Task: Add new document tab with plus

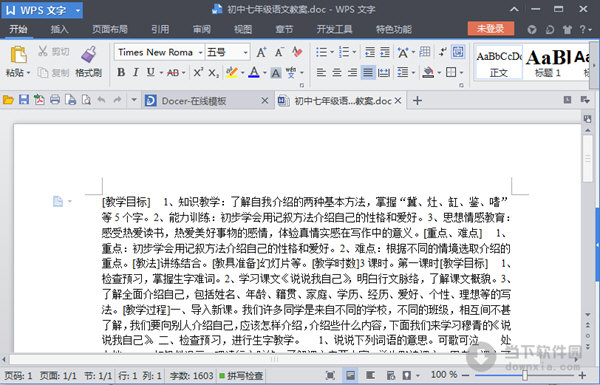Action: [417, 101]
